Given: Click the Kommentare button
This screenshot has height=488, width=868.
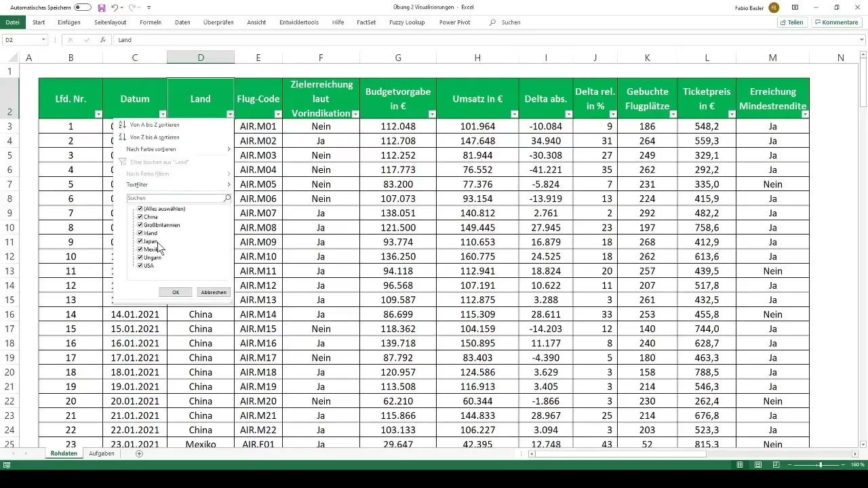Looking at the screenshot, I should (836, 22).
